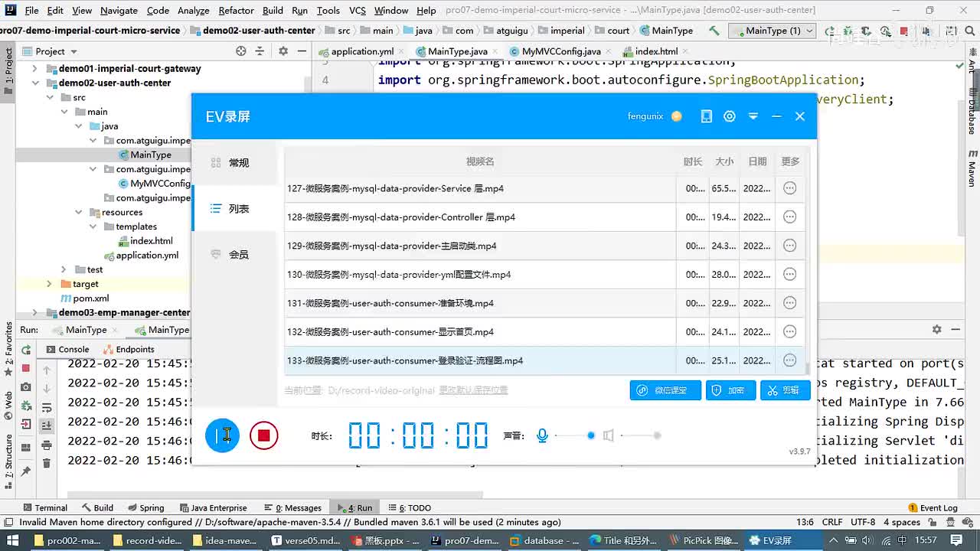The width and height of the screenshot is (980, 551).
Task: Open the Terminal tool window
Action: click(x=45, y=507)
